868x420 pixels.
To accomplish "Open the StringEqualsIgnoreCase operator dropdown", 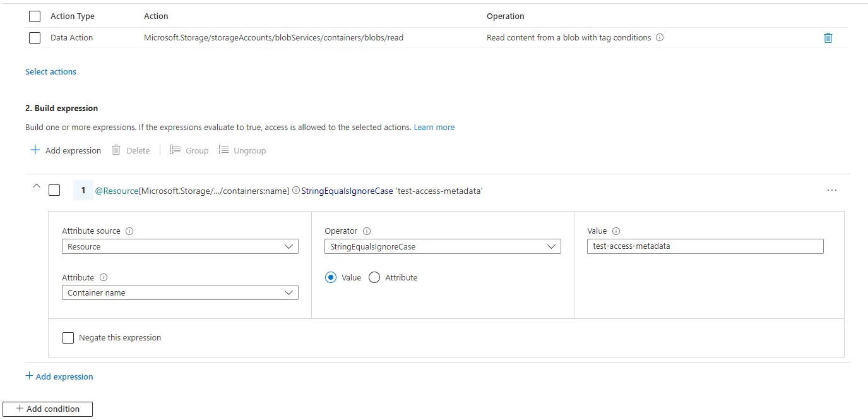I will point(443,246).
